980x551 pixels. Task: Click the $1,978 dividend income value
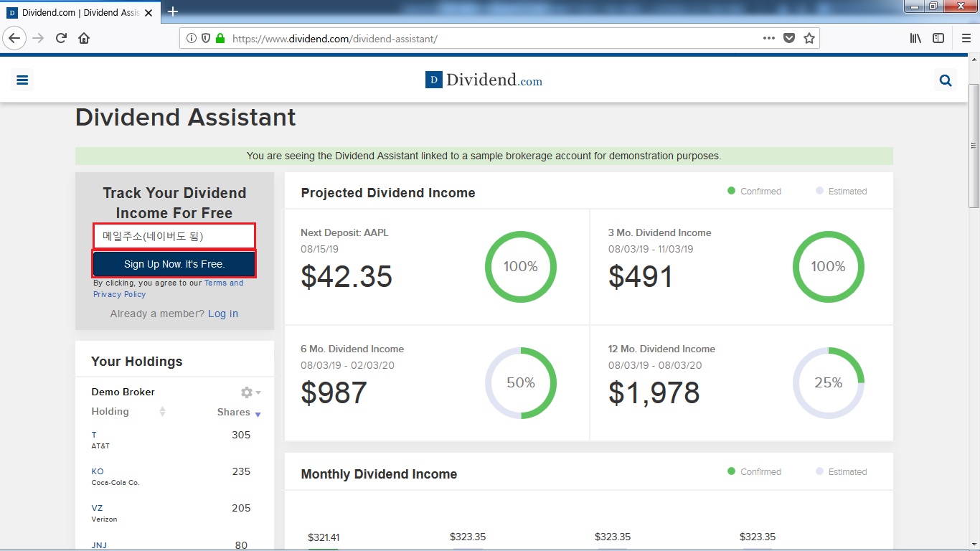pyautogui.click(x=654, y=392)
